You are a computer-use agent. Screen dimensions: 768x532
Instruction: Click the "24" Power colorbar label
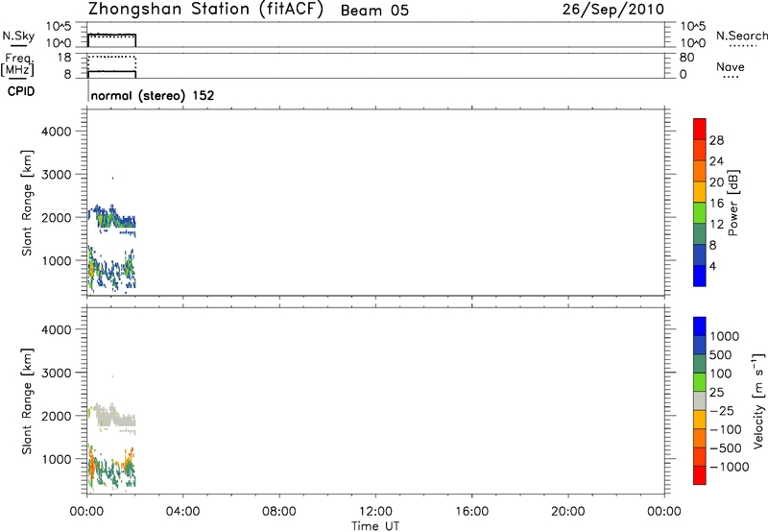716,161
